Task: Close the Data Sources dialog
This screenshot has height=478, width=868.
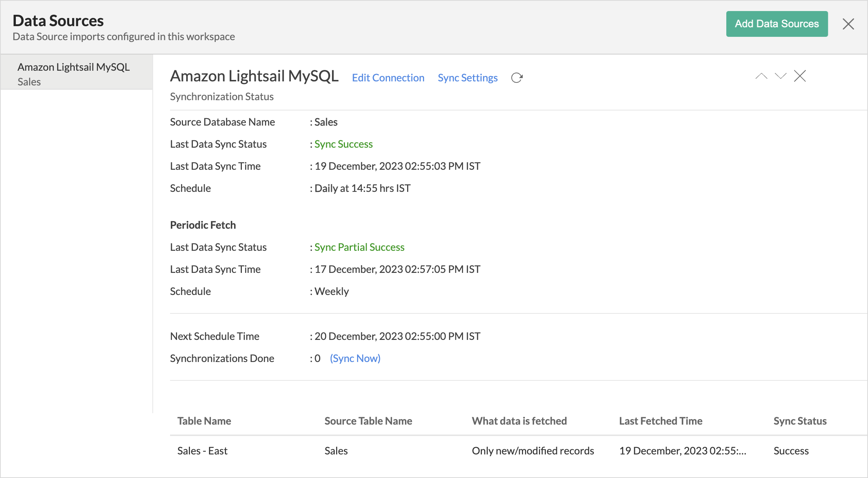Action: point(848,24)
